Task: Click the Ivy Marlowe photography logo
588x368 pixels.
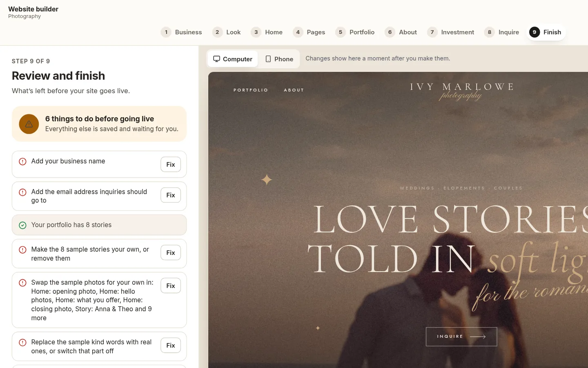Action: tap(462, 91)
